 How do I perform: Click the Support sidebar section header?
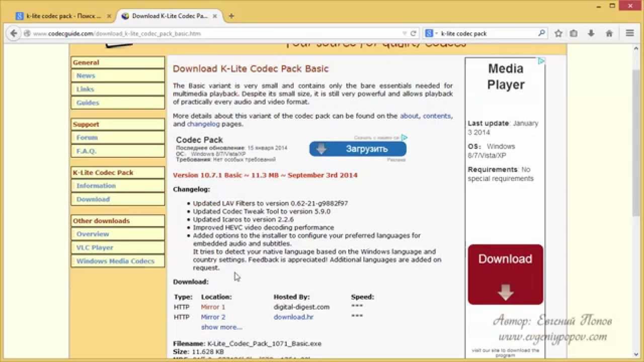118,125
